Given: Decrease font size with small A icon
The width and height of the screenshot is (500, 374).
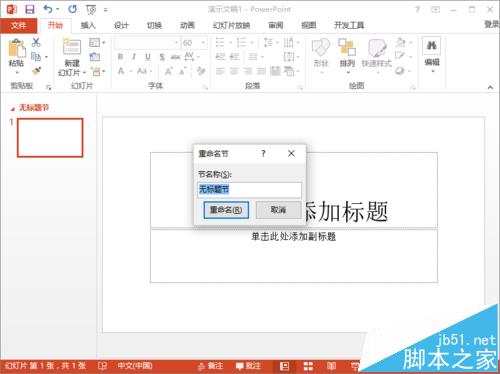Looking at the screenshot, I should pyautogui.click(x=183, y=71).
